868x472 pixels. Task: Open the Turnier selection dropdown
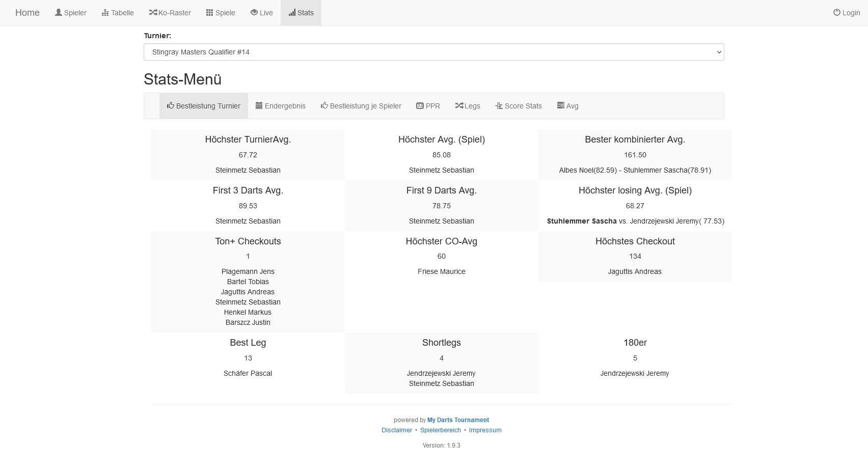click(433, 52)
